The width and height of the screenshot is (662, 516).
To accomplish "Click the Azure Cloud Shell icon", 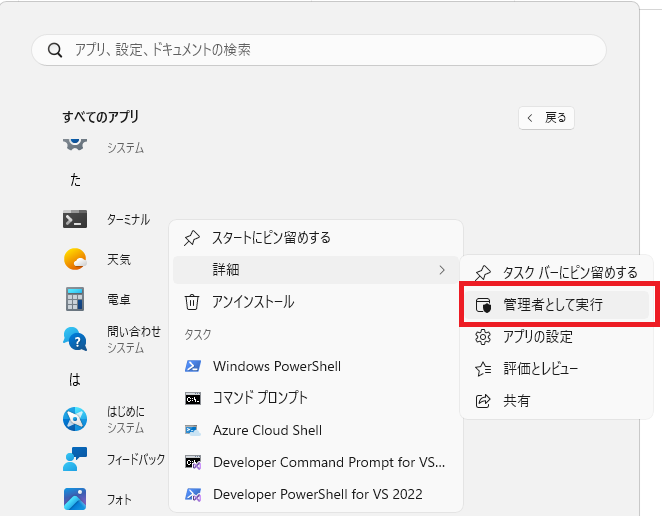I will point(193,431).
